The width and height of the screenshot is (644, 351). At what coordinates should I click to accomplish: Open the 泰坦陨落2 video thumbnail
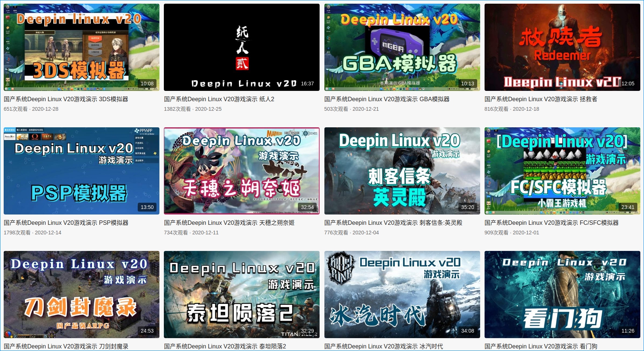coord(242,294)
